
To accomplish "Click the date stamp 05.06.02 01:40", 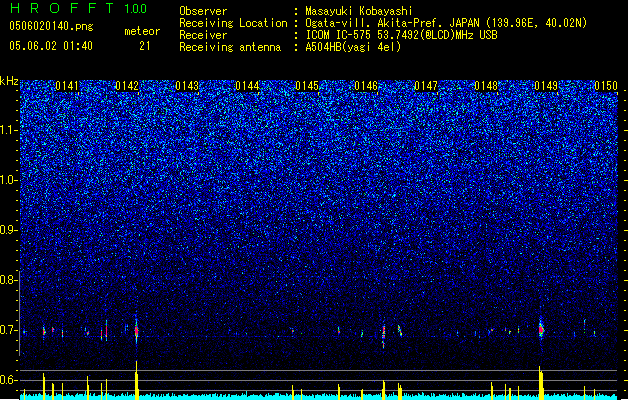I will (51, 46).
